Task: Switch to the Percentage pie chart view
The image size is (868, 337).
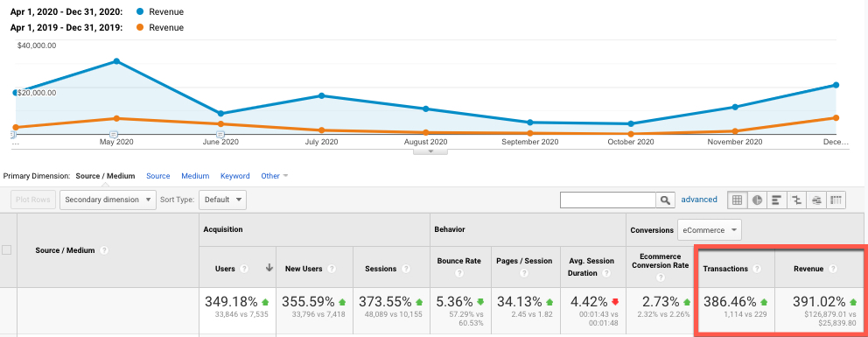Action: (757, 200)
